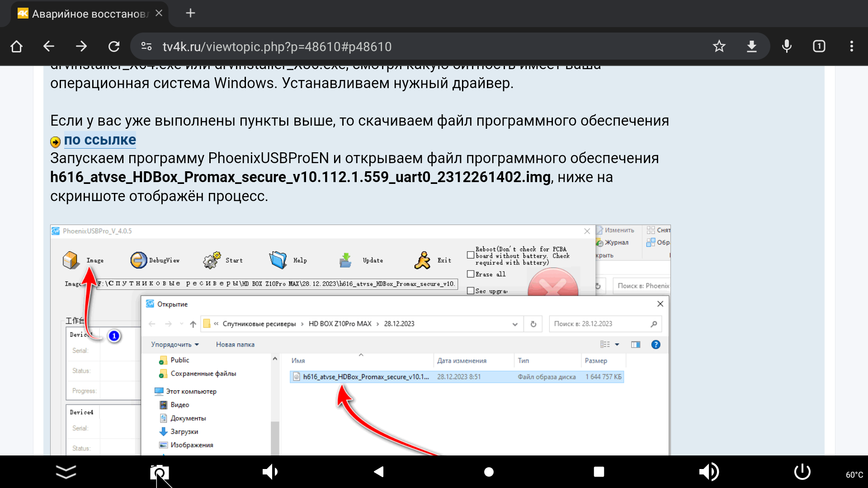Screen dimensions: 868x488
Task: Click search field 'Поиск в: 28.12.2023'
Action: [605, 324]
